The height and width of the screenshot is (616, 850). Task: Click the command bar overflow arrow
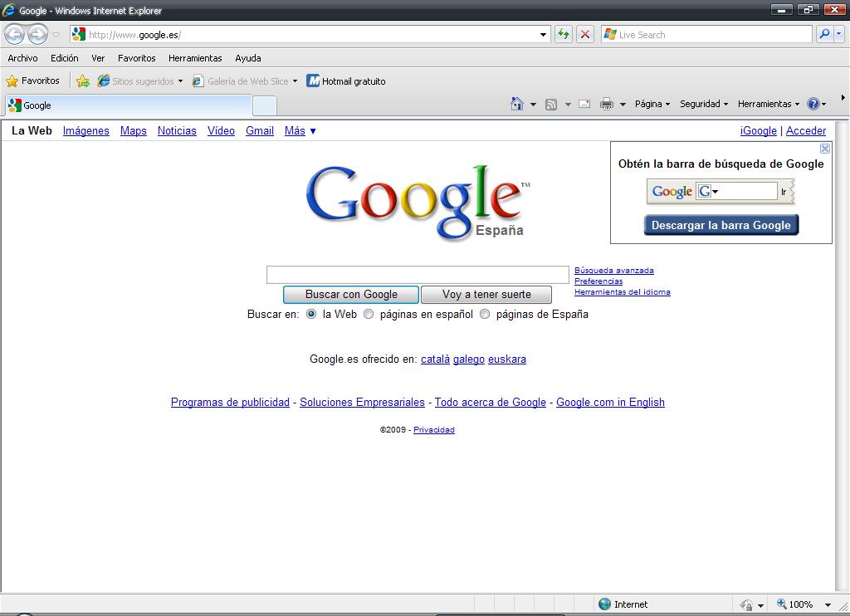843,98
